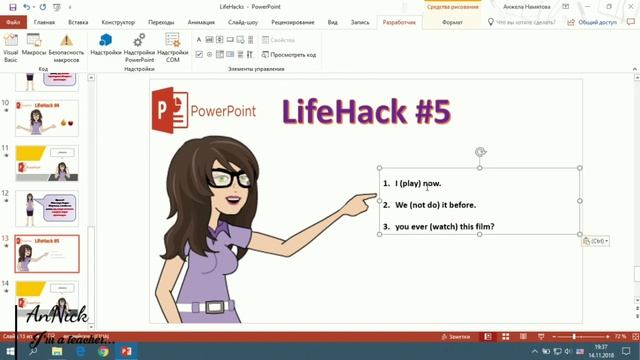
Task: Open the Макросы (Macros) dialog
Action: pyautogui.click(x=34, y=45)
